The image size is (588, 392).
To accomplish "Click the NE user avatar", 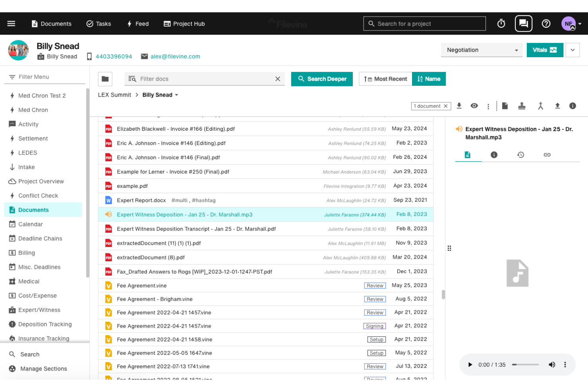I will 569,24.
